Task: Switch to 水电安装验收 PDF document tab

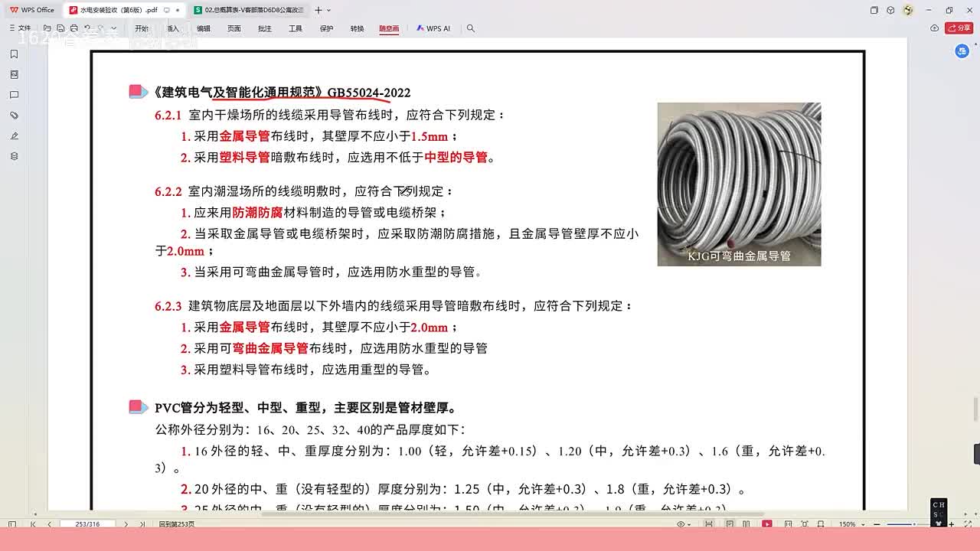Action: click(x=122, y=10)
